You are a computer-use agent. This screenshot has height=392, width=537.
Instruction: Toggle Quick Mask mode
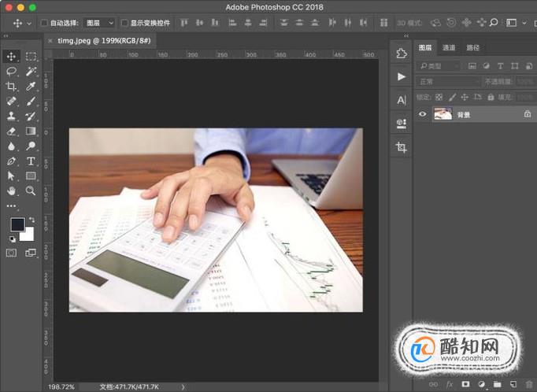coord(11,253)
